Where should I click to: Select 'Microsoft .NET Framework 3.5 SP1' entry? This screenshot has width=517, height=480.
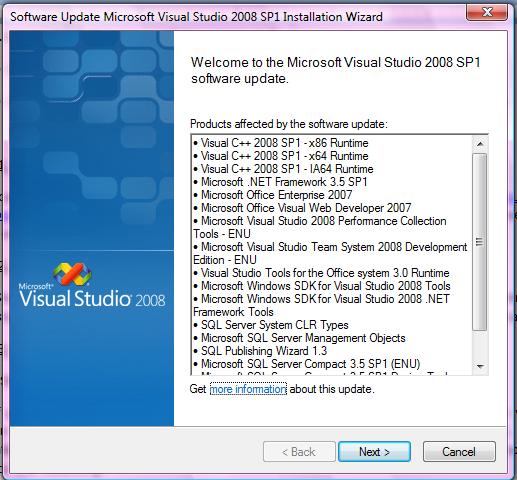click(x=280, y=182)
